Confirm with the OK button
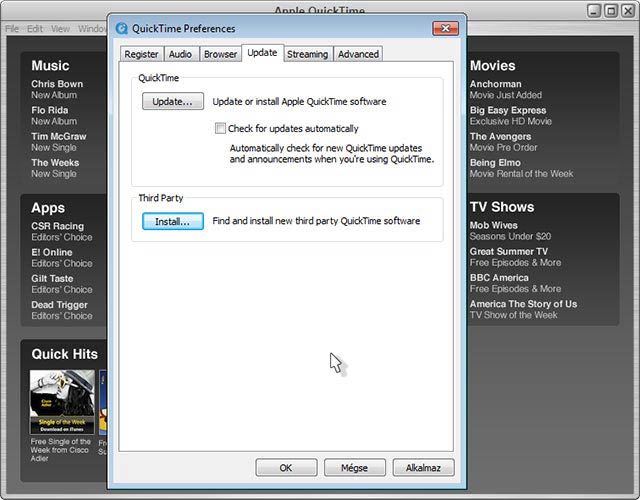Image resolution: width=640 pixels, height=500 pixels. pyautogui.click(x=286, y=468)
